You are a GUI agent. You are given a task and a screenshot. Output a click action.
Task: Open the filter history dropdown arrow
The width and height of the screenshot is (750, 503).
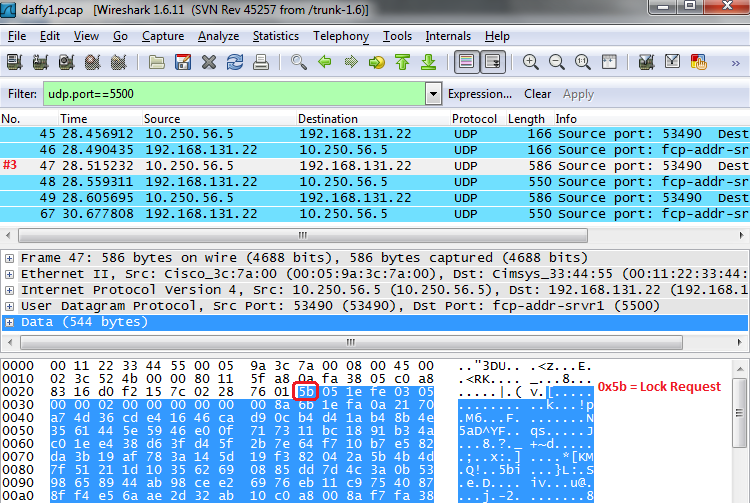pos(433,94)
